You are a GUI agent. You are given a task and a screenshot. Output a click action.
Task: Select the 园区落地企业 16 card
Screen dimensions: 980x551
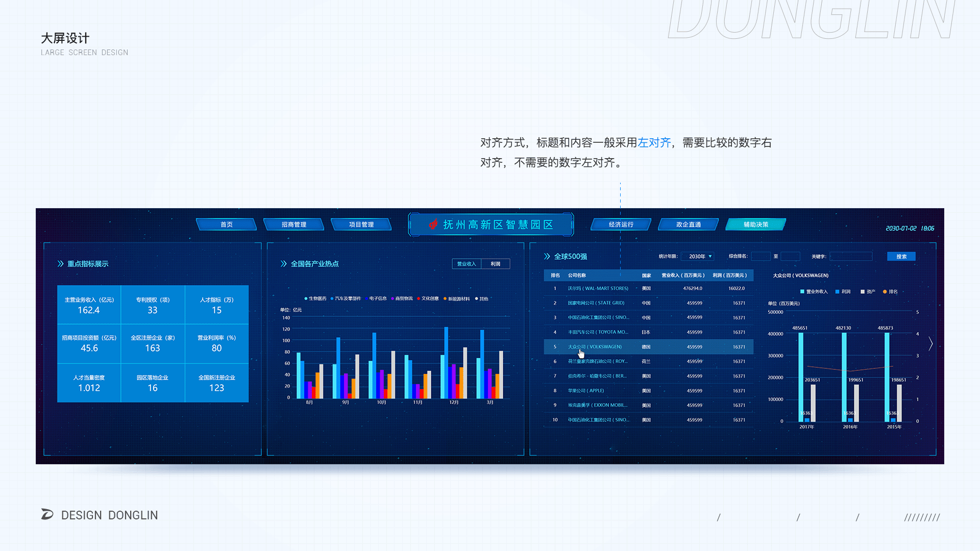tap(153, 383)
